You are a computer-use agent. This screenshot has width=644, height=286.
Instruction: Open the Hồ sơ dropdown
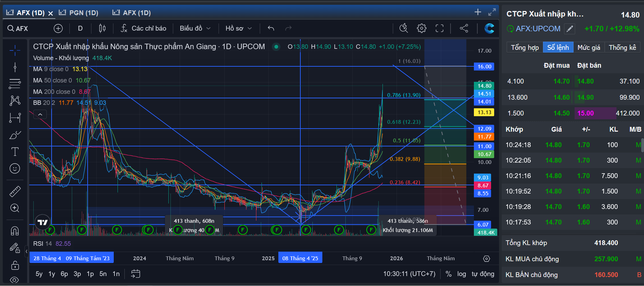238,28
